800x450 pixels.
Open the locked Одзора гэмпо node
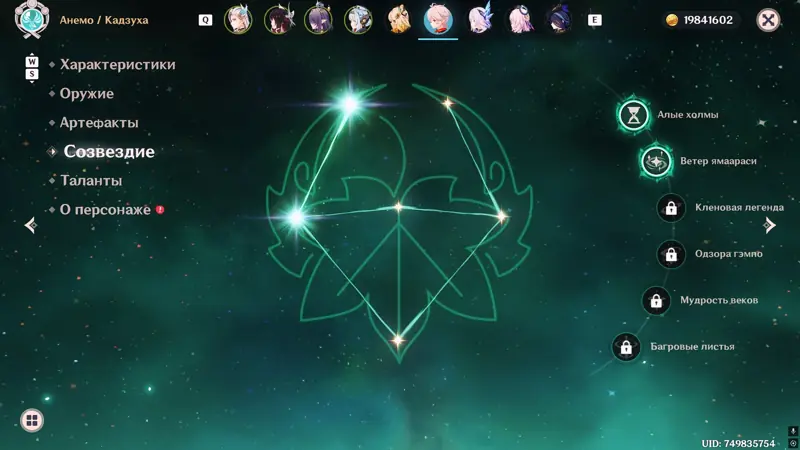pos(671,254)
